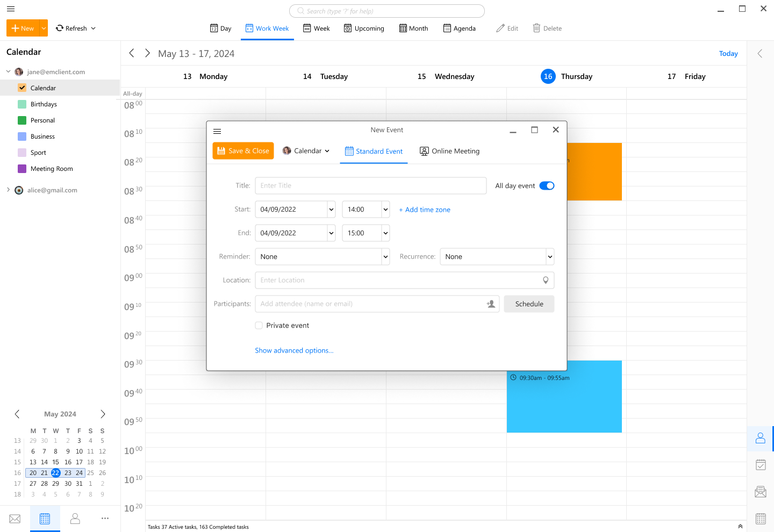Screen dimensions: 774x532
Task: Open Mail view in bottom navigation
Action: (x=15, y=519)
